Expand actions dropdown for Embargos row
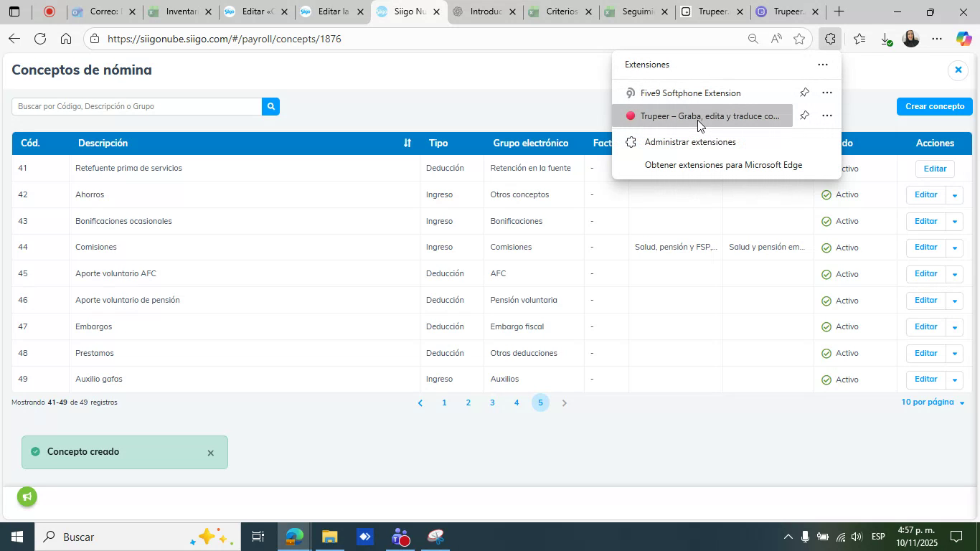 954,327
